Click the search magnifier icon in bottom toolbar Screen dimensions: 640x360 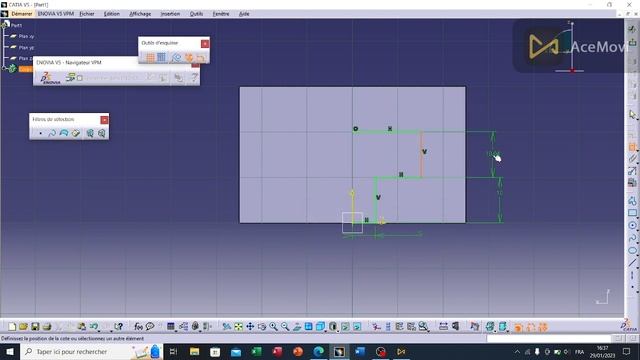coord(423,327)
